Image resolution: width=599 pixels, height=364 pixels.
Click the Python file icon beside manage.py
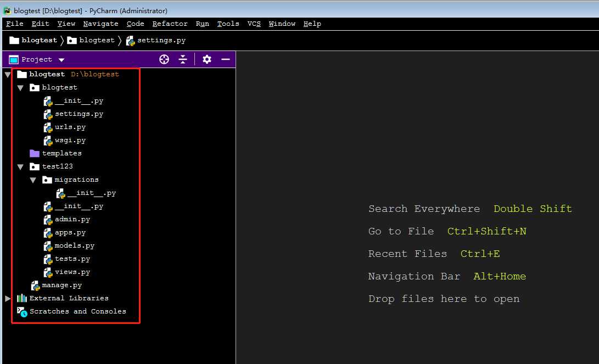pyautogui.click(x=35, y=285)
